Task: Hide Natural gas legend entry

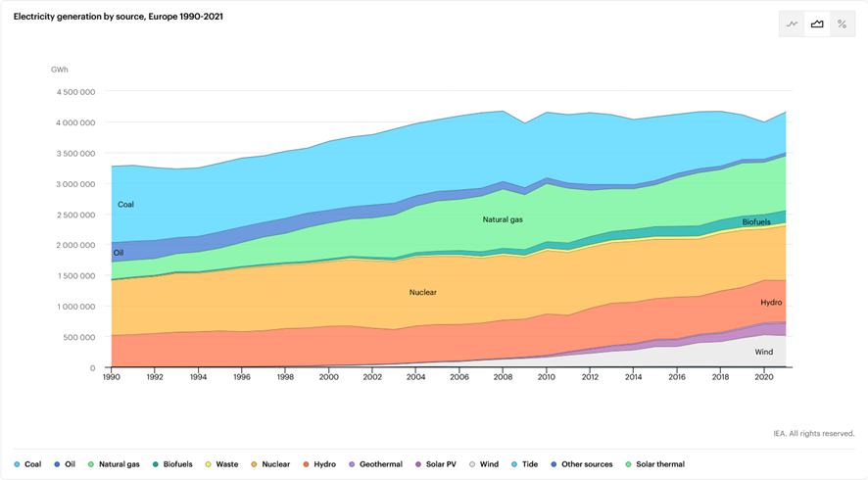Action: [114, 464]
